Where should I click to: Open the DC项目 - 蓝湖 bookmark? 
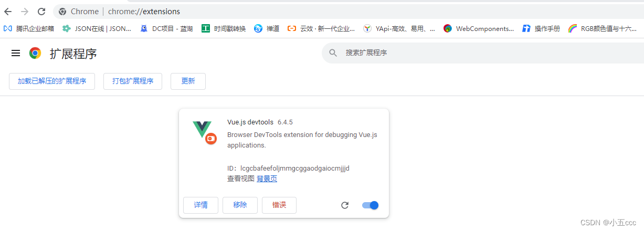(x=166, y=29)
